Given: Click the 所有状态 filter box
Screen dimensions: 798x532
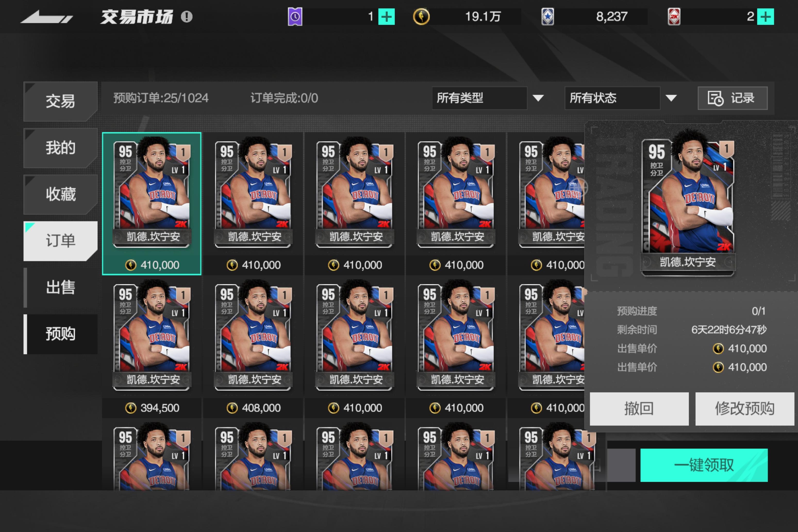Looking at the screenshot, I should [x=612, y=98].
